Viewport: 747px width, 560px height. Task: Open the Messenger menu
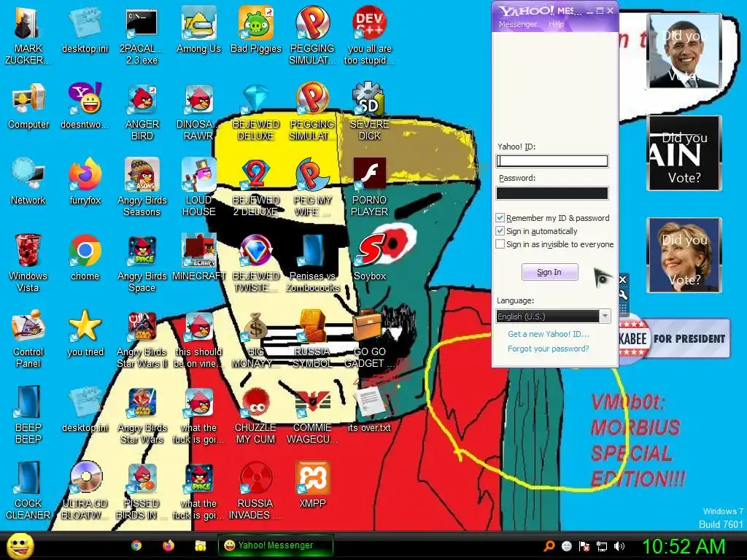point(517,24)
